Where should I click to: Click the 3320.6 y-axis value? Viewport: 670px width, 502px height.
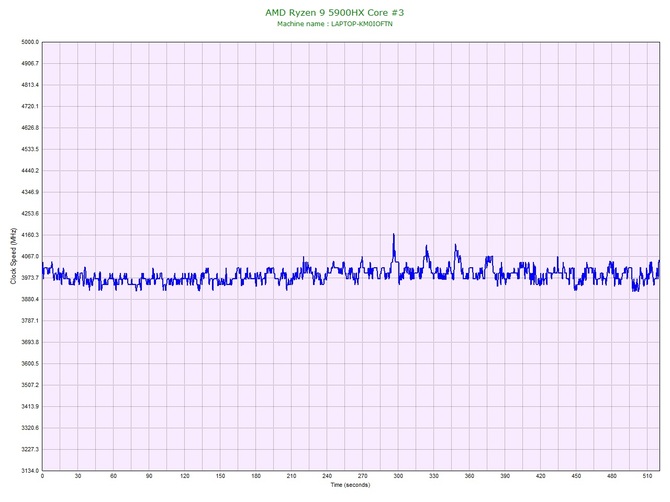[x=30, y=428]
